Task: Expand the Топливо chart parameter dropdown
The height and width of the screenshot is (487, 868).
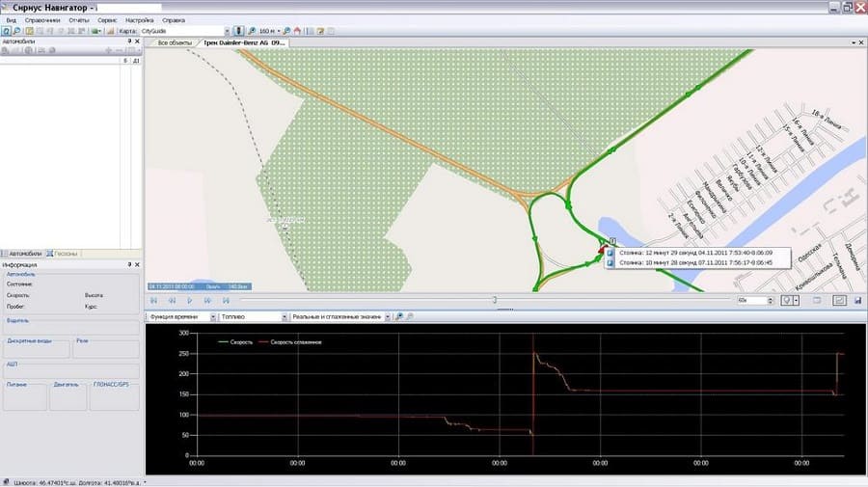Action: (x=285, y=316)
